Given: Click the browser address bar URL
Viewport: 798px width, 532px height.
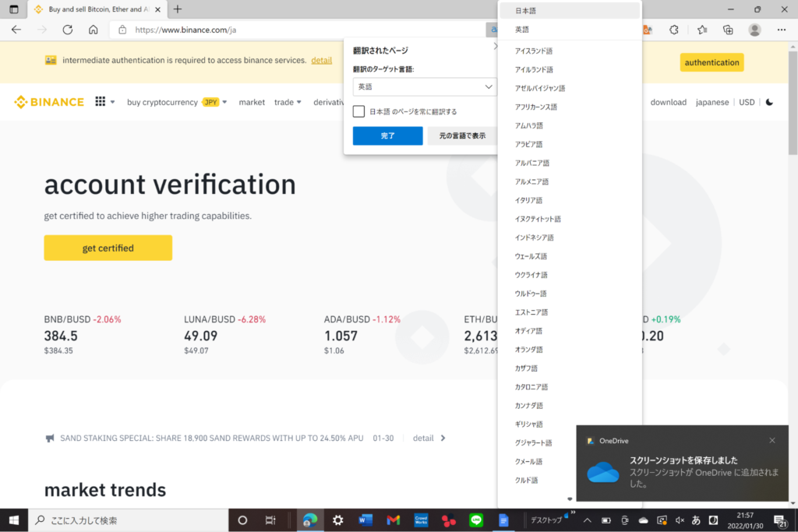Looking at the screenshot, I should [185, 30].
